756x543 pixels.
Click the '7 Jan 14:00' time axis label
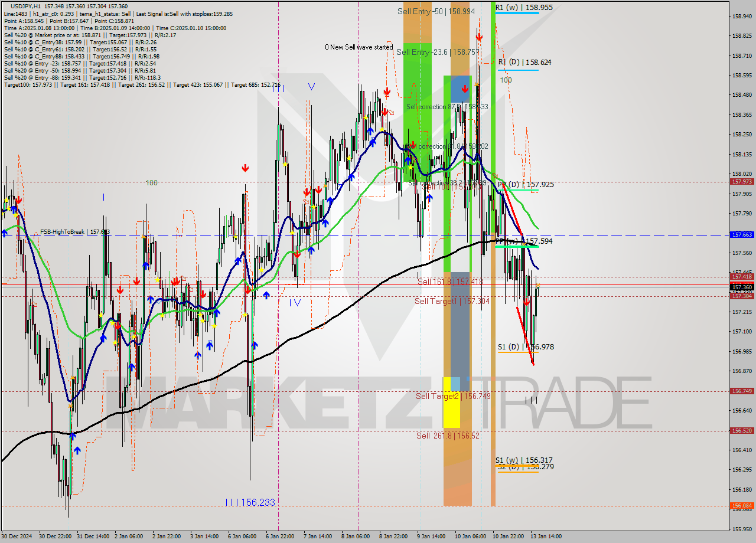319,537
